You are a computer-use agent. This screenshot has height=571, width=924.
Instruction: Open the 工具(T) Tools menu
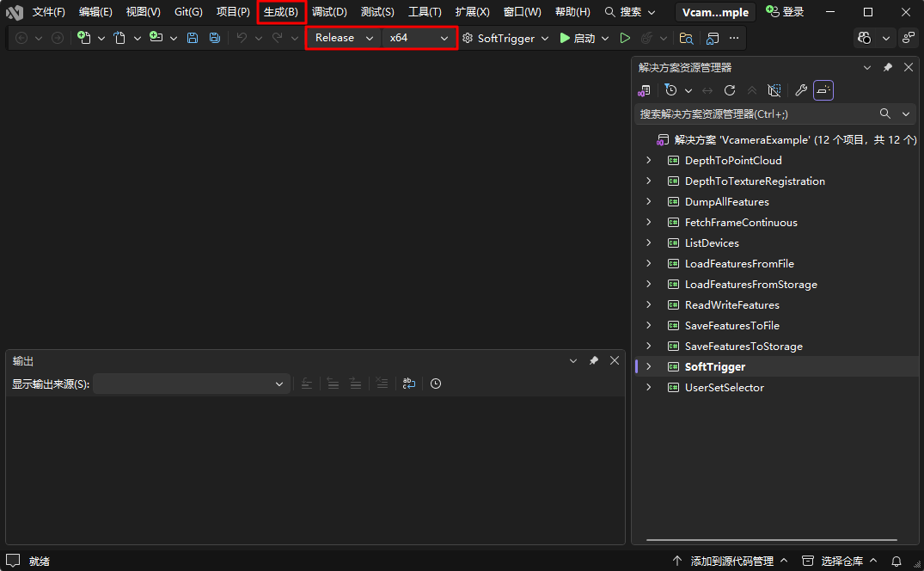425,12
